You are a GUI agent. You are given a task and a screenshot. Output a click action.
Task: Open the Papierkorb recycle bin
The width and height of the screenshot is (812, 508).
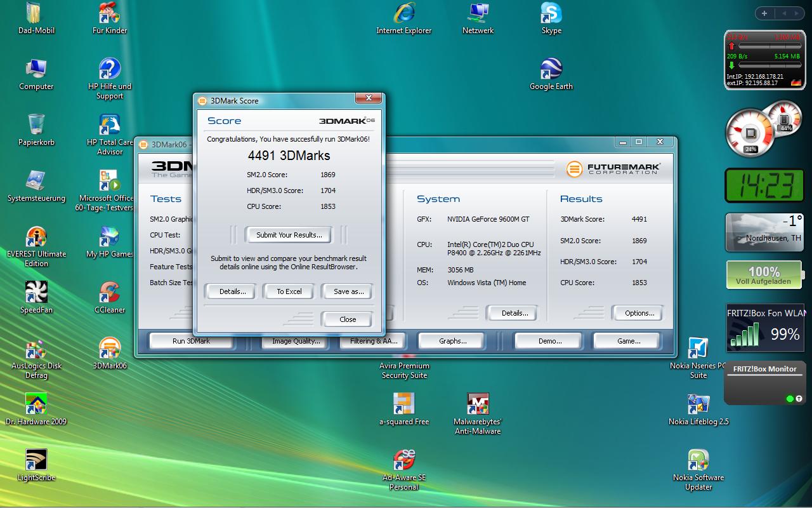coord(36,131)
